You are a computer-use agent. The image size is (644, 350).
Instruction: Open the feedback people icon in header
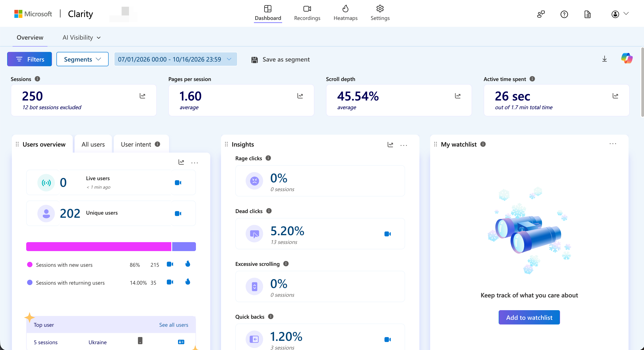541,14
